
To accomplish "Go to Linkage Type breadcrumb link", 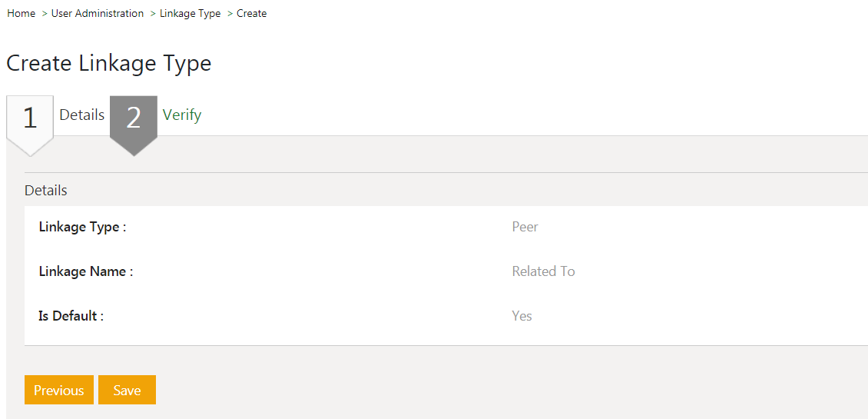I will click(x=190, y=14).
